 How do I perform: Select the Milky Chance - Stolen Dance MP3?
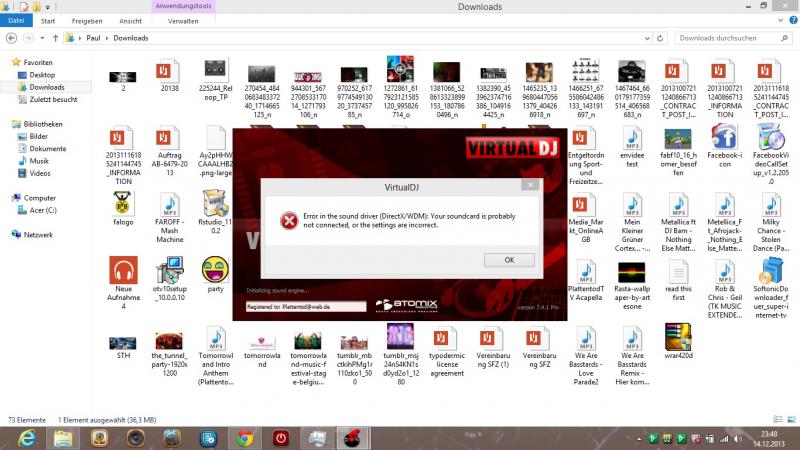(770, 222)
